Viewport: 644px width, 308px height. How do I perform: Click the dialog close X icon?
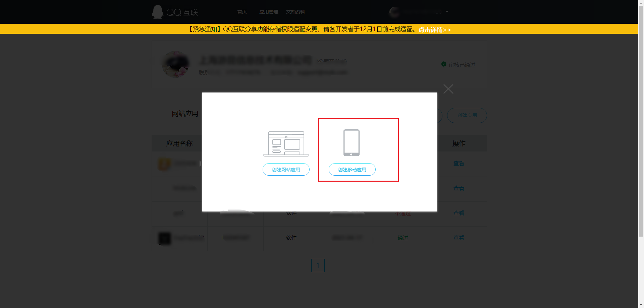tap(448, 89)
